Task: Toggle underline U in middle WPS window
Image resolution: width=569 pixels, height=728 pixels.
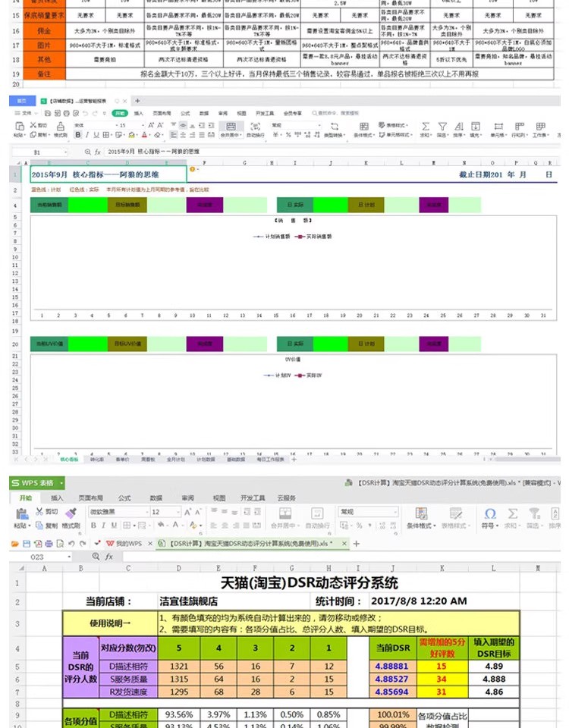Action: point(96,135)
